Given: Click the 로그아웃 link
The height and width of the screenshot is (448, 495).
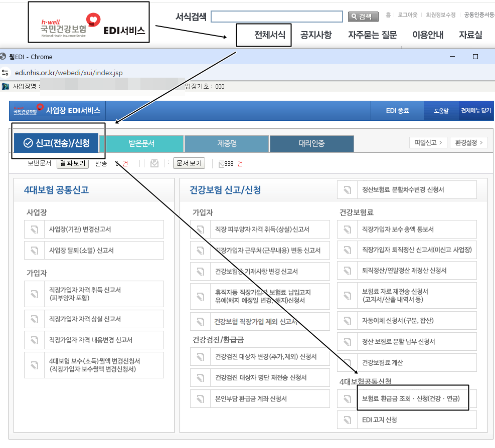Looking at the screenshot, I should (x=407, y=16).
